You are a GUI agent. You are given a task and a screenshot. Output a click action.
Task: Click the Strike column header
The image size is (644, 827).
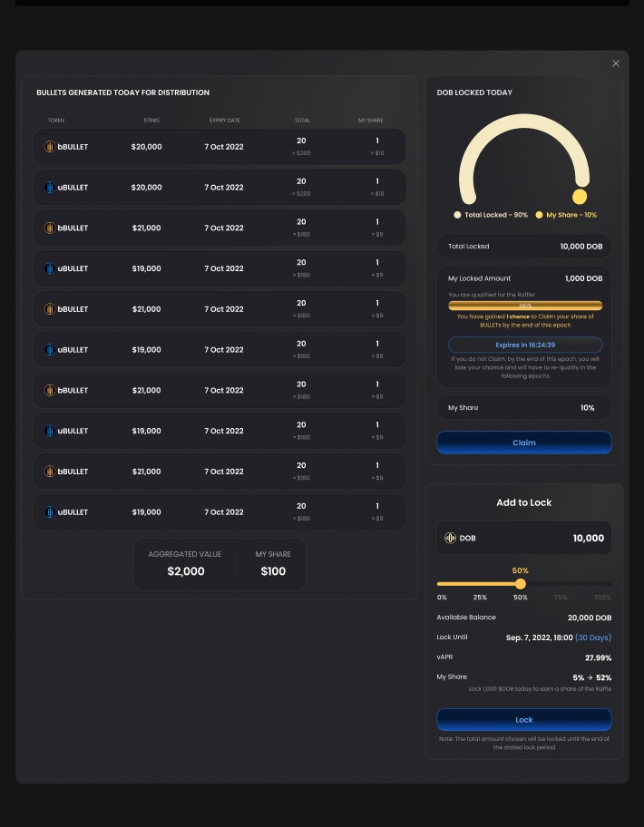coord(151,121)
